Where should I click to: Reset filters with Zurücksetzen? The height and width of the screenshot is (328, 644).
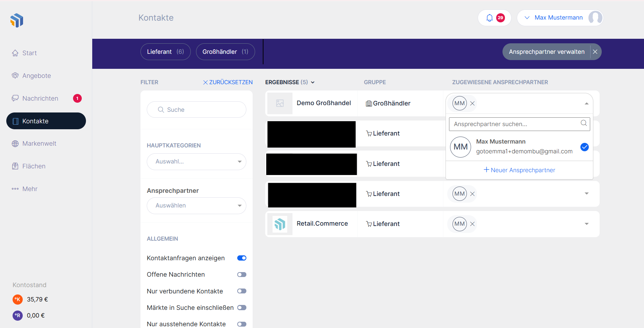(x=228, y=82)
